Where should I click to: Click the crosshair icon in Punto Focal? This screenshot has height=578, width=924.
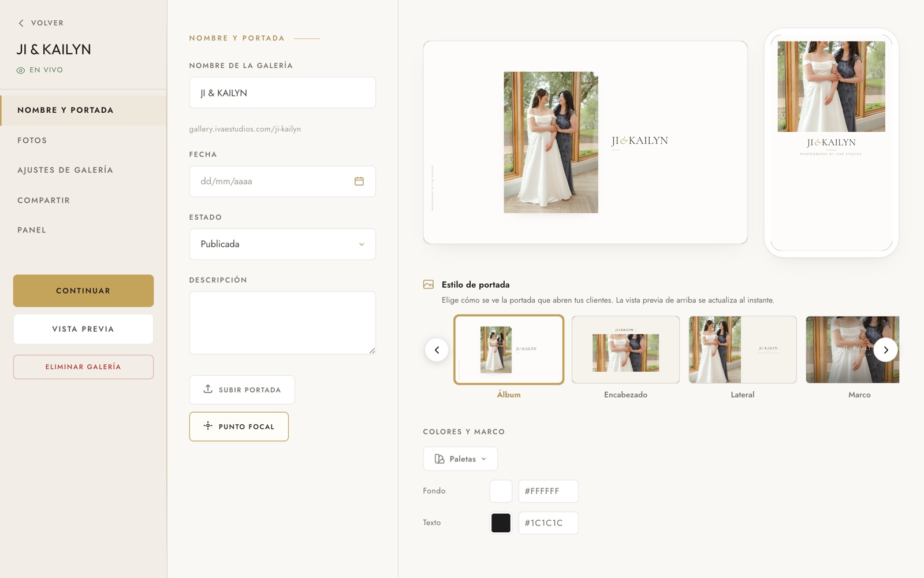pos(208,426)
